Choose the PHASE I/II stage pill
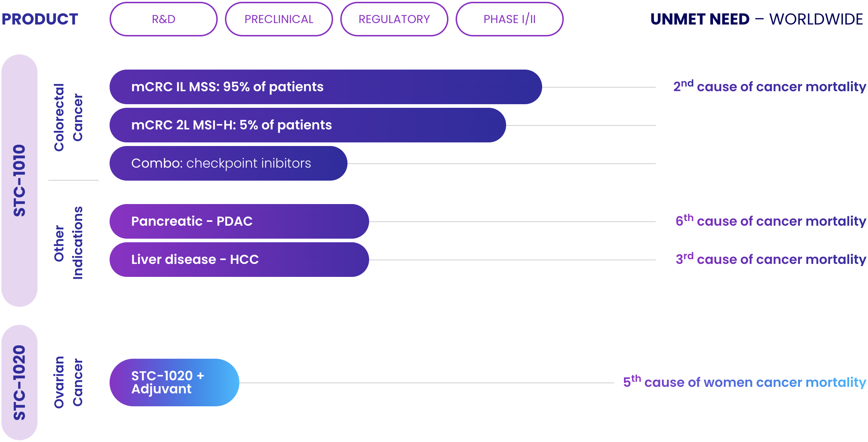The height and width of the screenshot is (442, 868). pyautogui.click(x=509, y=19)
